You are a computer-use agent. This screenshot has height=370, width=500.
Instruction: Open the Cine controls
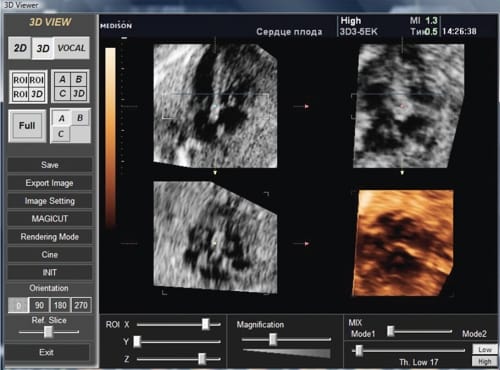[50, 255]
